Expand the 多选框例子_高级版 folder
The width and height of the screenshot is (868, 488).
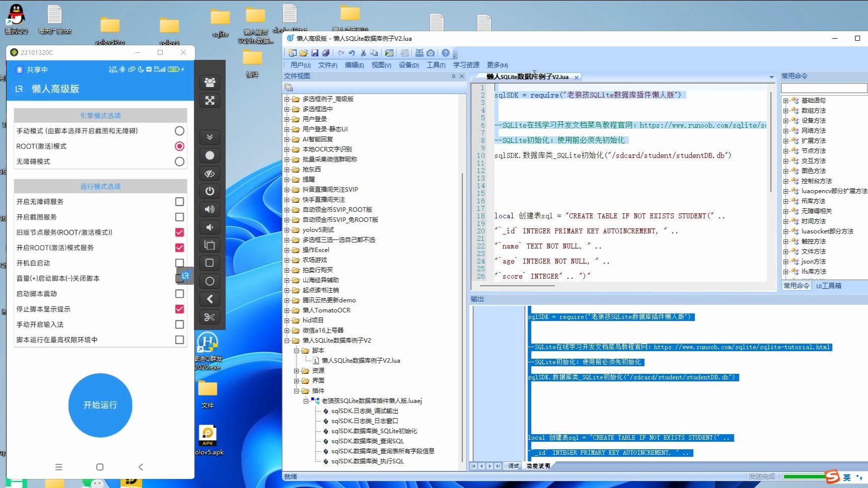[287, 99]
